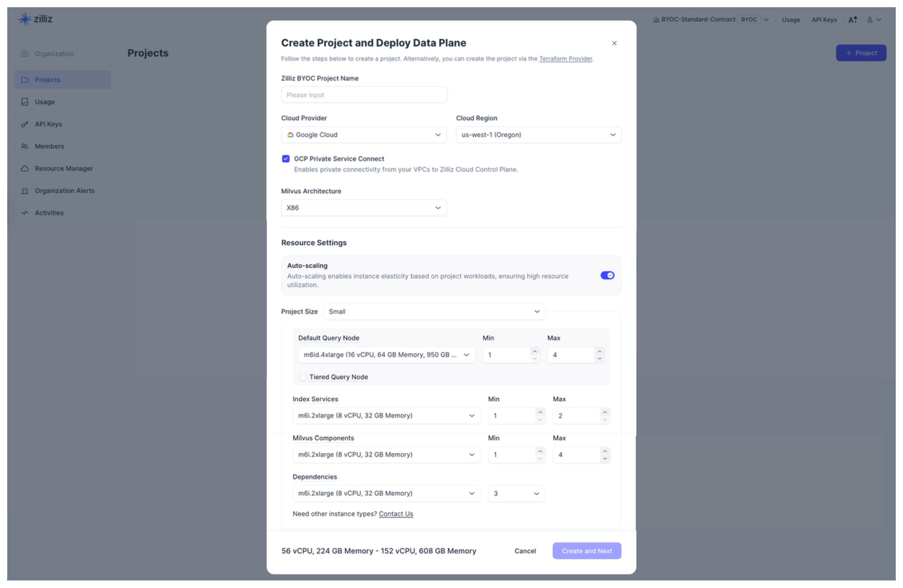Click the Activities pulse icon
The image size is (903, 588).
click(25, 213)
